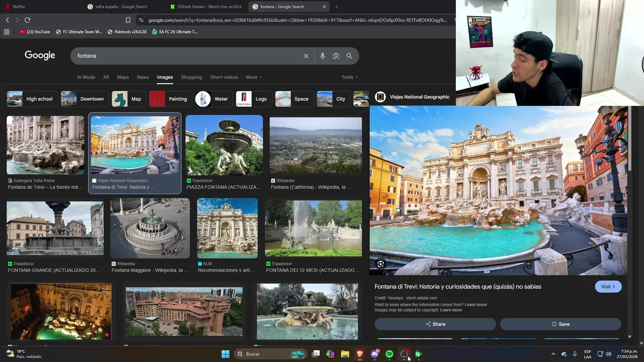Switch to ElShark Stream Kick tab

(x=206, y=7)
